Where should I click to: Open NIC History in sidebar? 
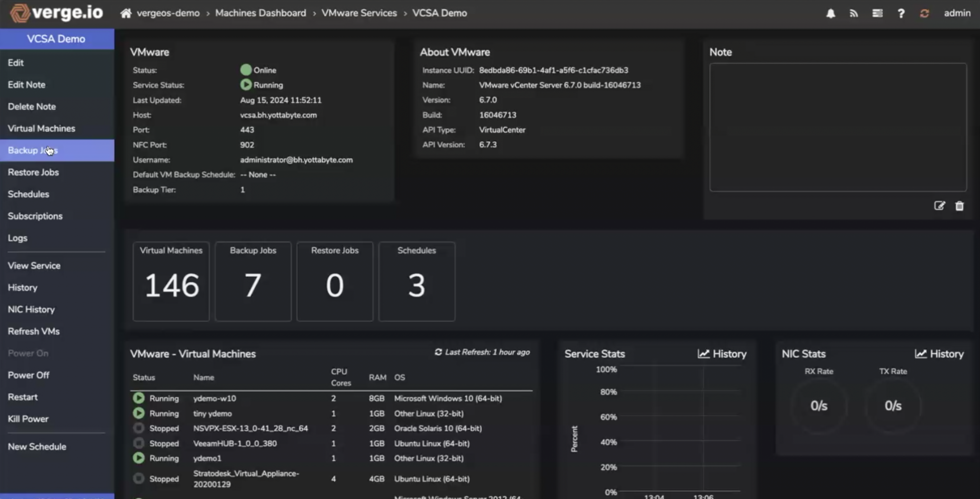(x=57, y=309)
